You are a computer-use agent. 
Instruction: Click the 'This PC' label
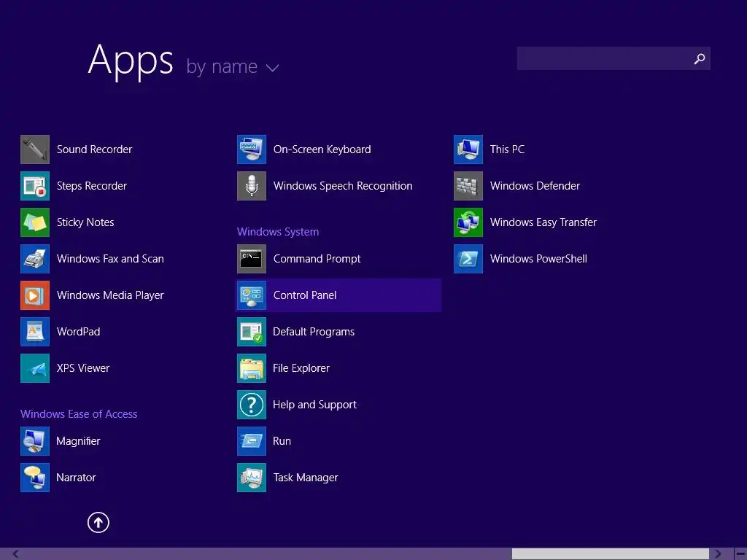[507, 149]
